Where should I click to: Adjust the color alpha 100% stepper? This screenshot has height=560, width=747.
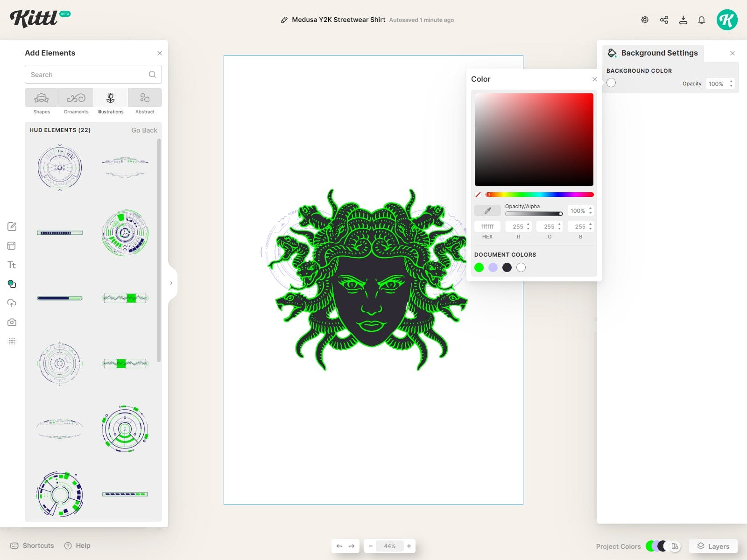tap(591, 210)
